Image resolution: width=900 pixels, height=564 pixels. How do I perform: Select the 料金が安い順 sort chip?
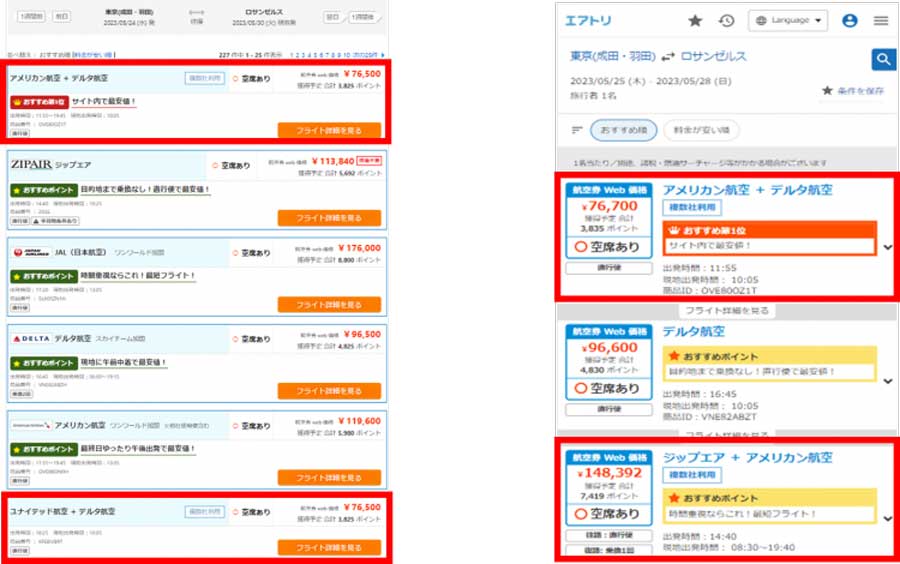pyautogui.click(x=701, y=130)
